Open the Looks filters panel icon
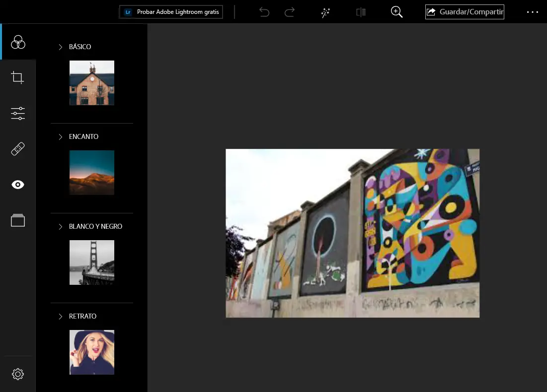Screen dimensions: 547x392 [18, 42]
